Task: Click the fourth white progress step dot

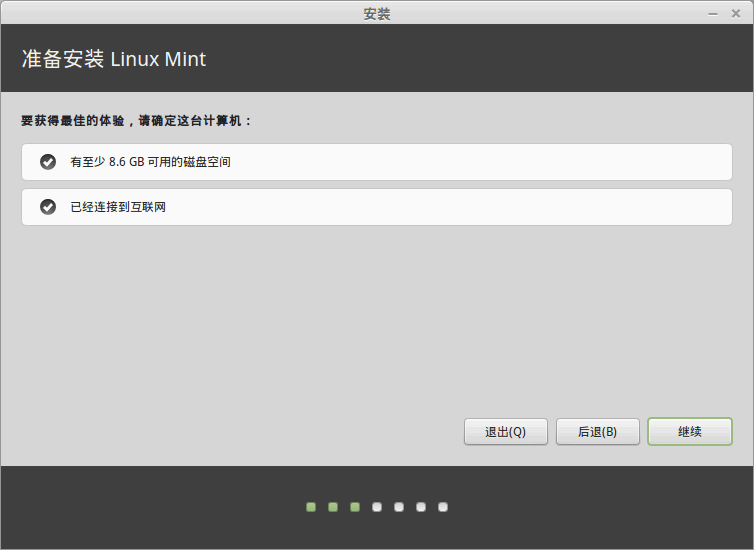Action: coord(377,507)
